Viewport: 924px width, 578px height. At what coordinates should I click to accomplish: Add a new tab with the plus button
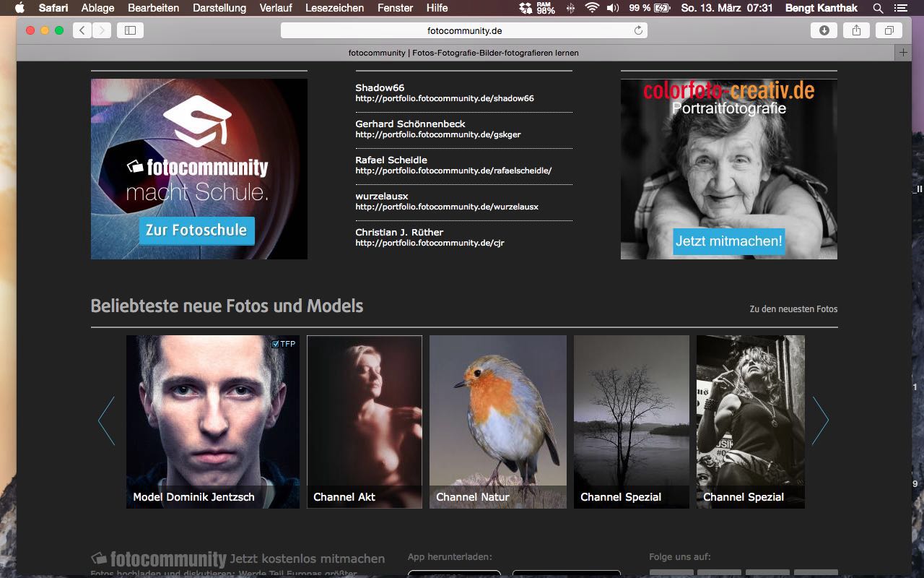point(903,53)
